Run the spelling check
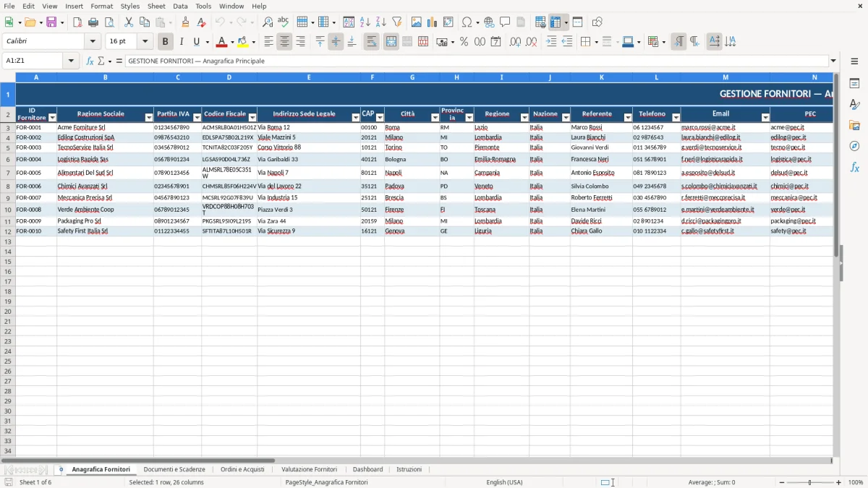This screenshot has height=488, width=868. coord(284,22)
